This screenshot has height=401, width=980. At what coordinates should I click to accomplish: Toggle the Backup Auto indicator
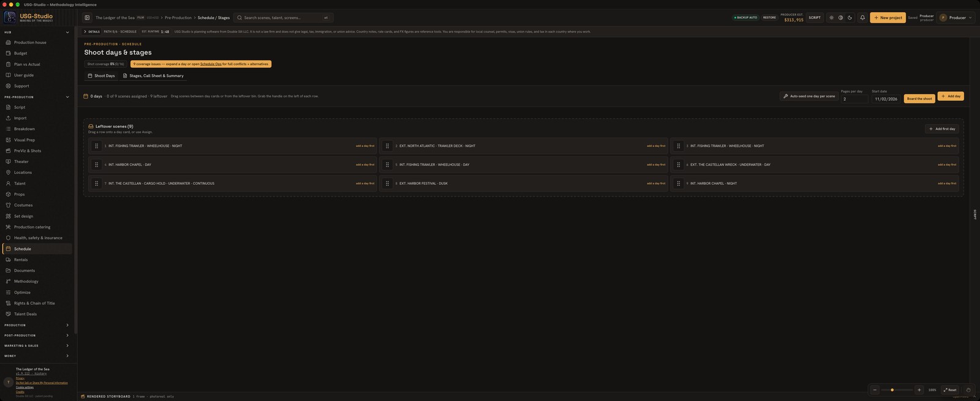pos(745,18)
